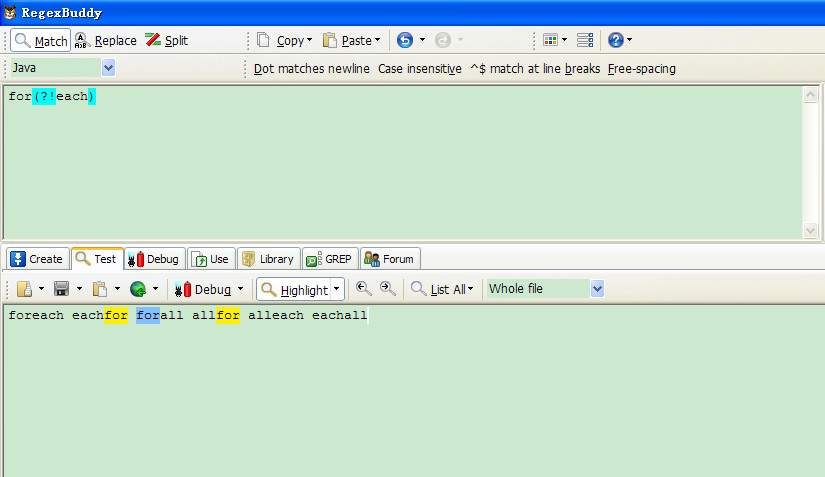Click the List All button
Image resolution: width=825 pixels, height=477 pixels.
(442, 289)
